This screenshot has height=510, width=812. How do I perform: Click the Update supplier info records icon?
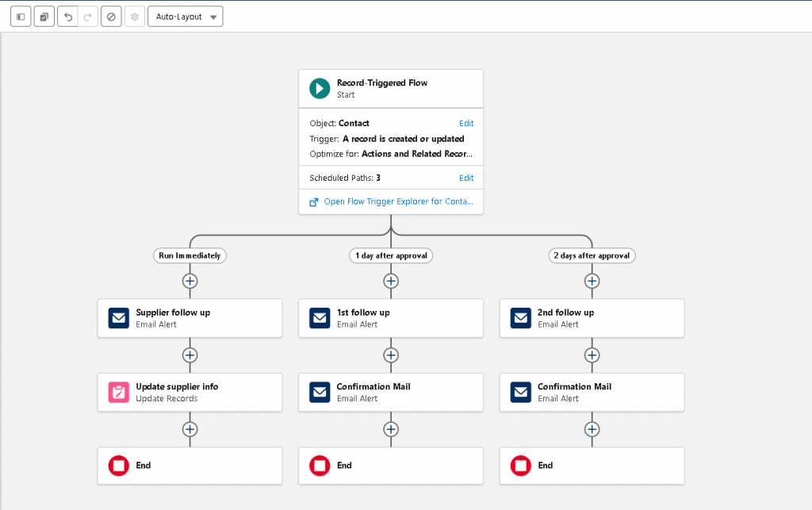point(118,392)
